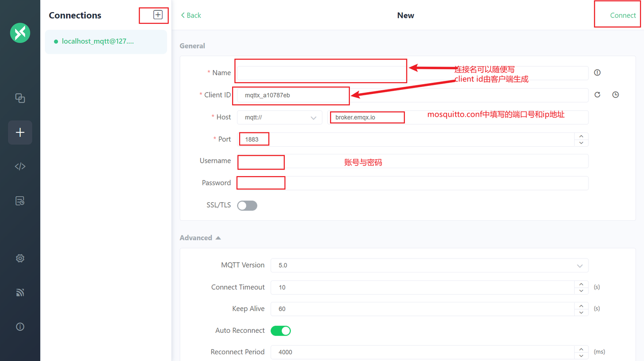The image size is (644, 361).
Task: Select the New connection plus sidebar icon
Action: pos(20,132)
